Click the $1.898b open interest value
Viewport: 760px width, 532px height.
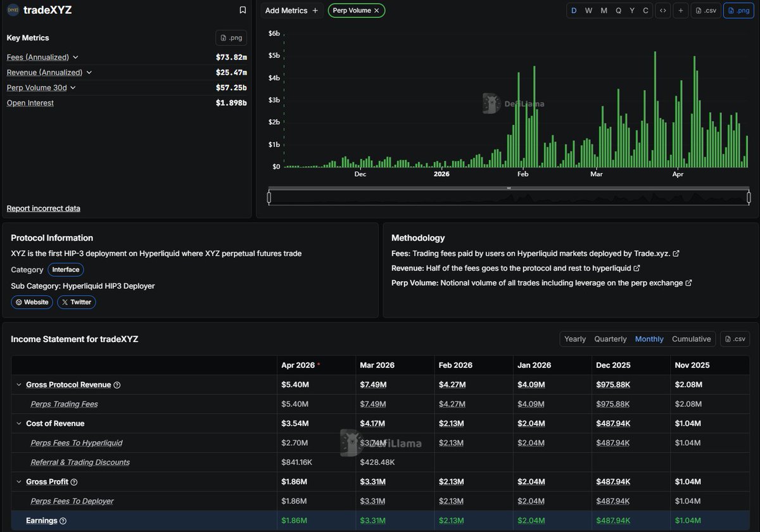(231, 103)
